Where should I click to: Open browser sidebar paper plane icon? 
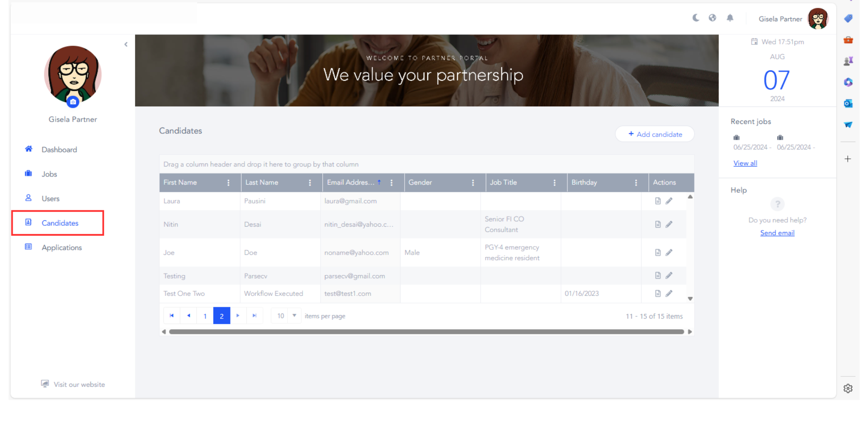(x=848, y=124)
